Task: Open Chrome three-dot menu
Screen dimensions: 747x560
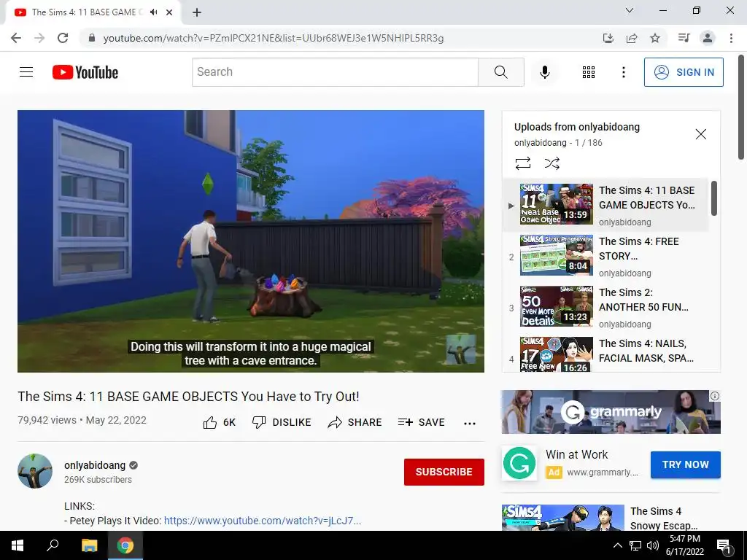Action: (731, 38)
